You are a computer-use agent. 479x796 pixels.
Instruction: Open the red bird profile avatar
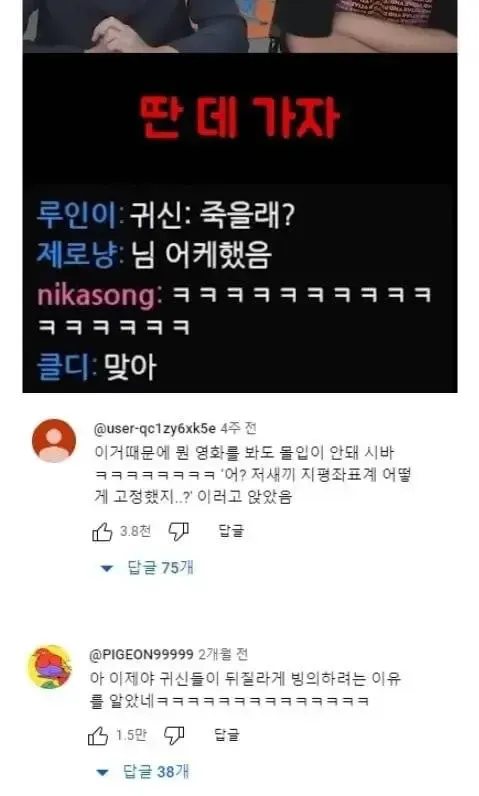[x=49, y=667]
